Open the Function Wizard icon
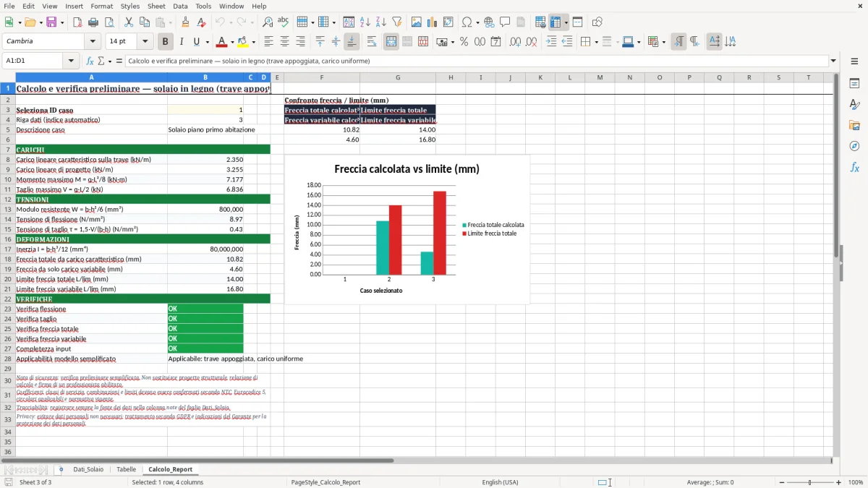 pos(90,61)
